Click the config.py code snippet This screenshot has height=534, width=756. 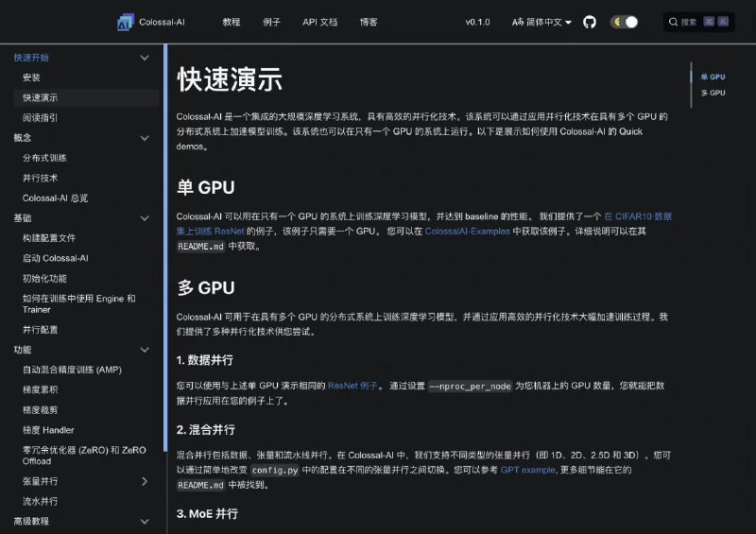click(x=275, y=471)
